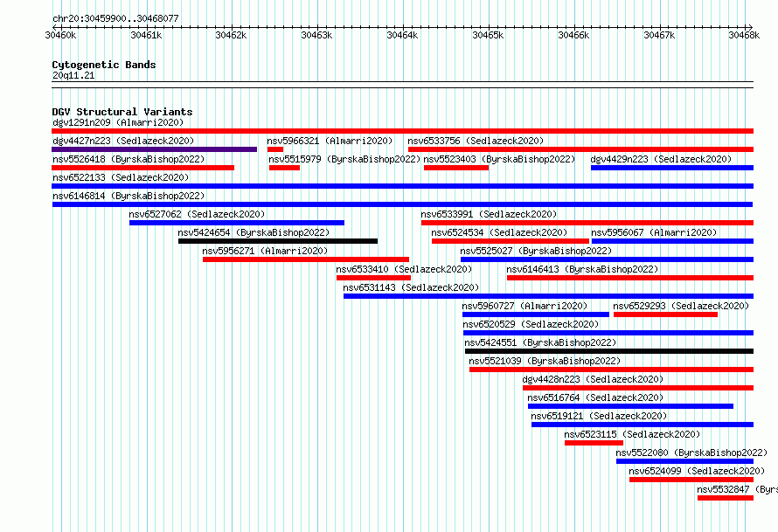Click the dgv1291n209 (Almarri2020) variant label

[x=118, y=122]
